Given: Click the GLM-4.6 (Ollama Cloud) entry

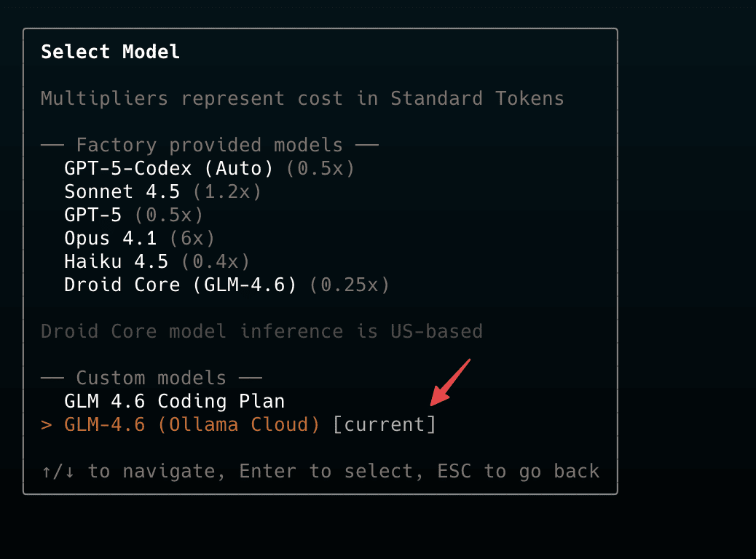Looking at the screenshot, I should pos(192,425).
